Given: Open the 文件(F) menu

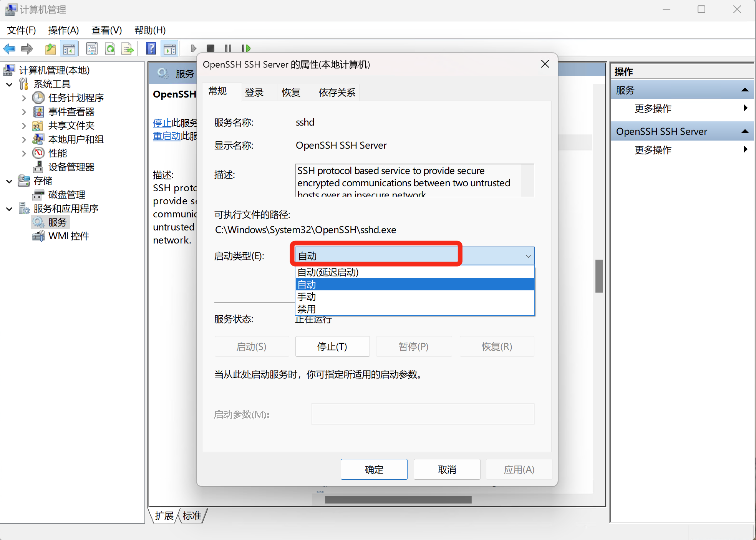Looking at the screenshot, I should (x=22, y=30).
